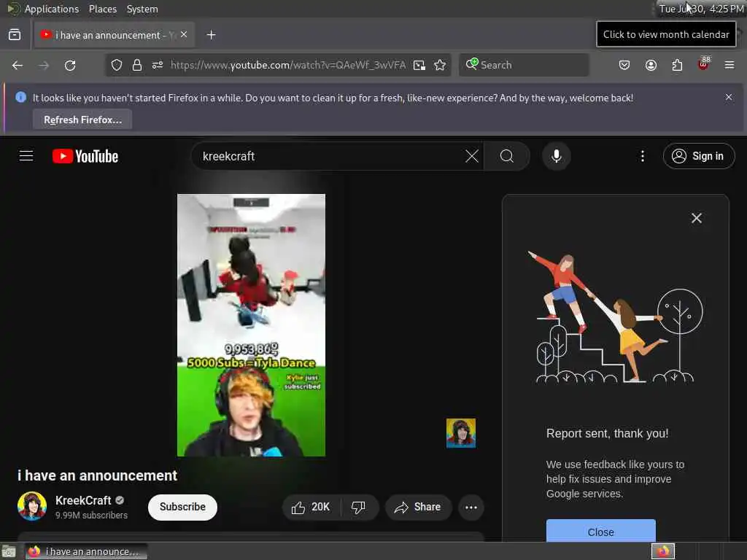Viewport: 747px width, 560px height.
Task: Dismiss the Firefox refresh notification bar
Action: 729,97
